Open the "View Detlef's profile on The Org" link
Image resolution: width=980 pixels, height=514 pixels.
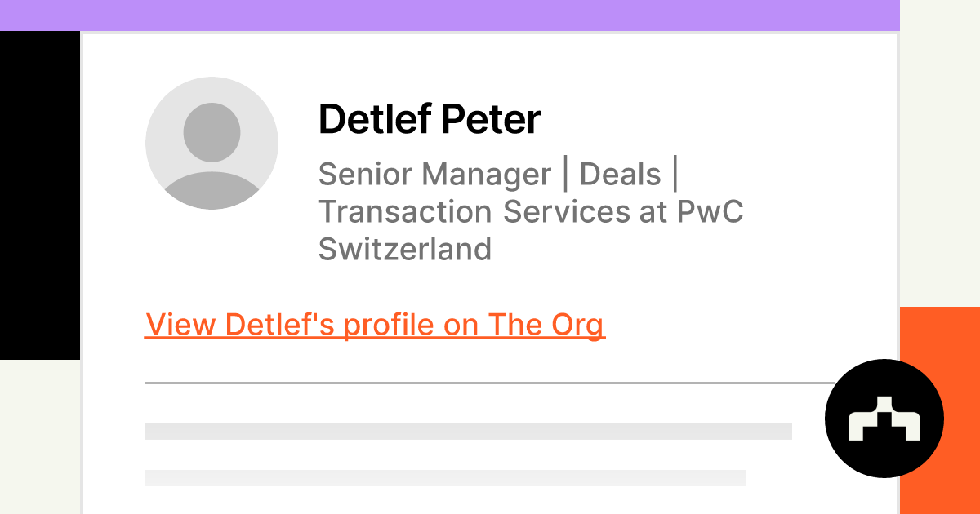pyautogui.click(x=375, y=325)
